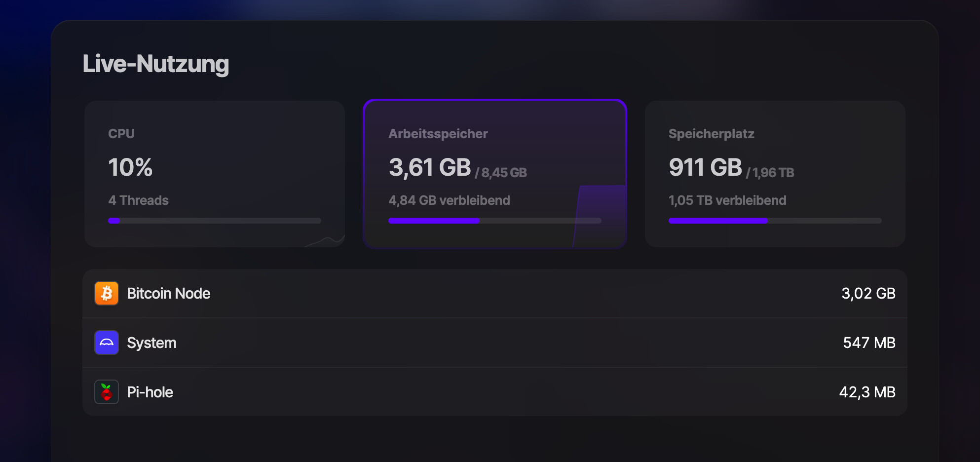Open the Bitcoin Node row label
Screen dimensions: 980x462
pos(169,294)
